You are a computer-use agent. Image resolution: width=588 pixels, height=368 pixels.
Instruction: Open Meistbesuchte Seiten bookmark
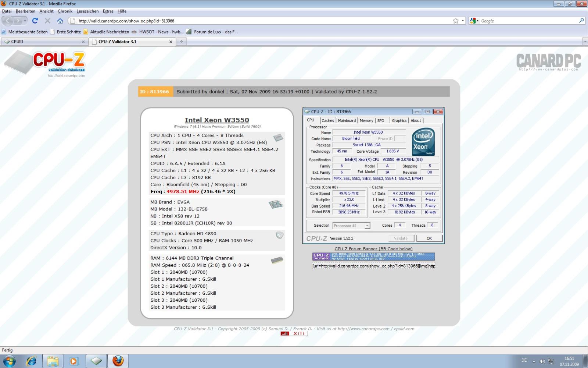pyautogui.click(x=25, y=32)
